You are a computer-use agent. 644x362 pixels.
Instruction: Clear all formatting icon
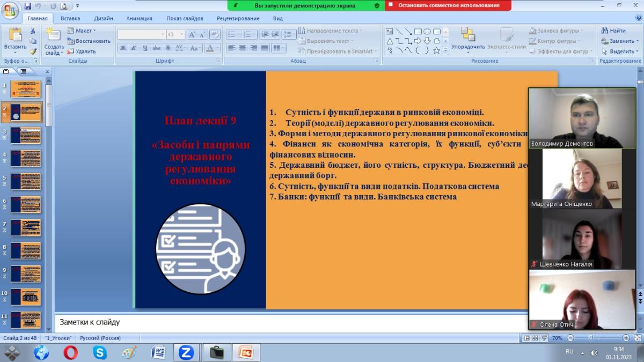coord(214,34)
